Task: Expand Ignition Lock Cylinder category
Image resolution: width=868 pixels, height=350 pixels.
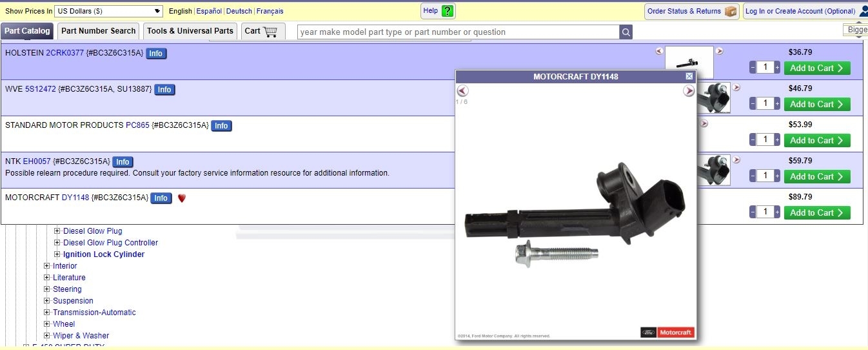Action: click(57, 254)
